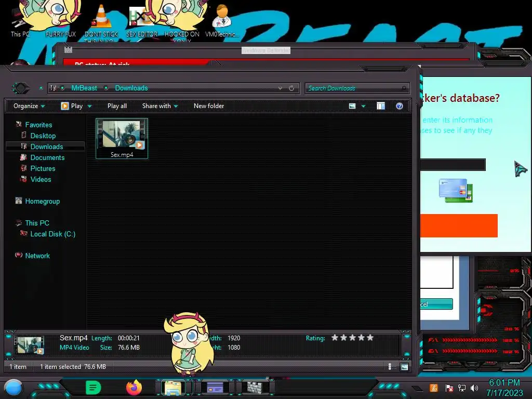Image resolution: width=532 pixels, height=399 pixels.
Task: Click the Play toolbar button
Action: [x=72, y=106]
